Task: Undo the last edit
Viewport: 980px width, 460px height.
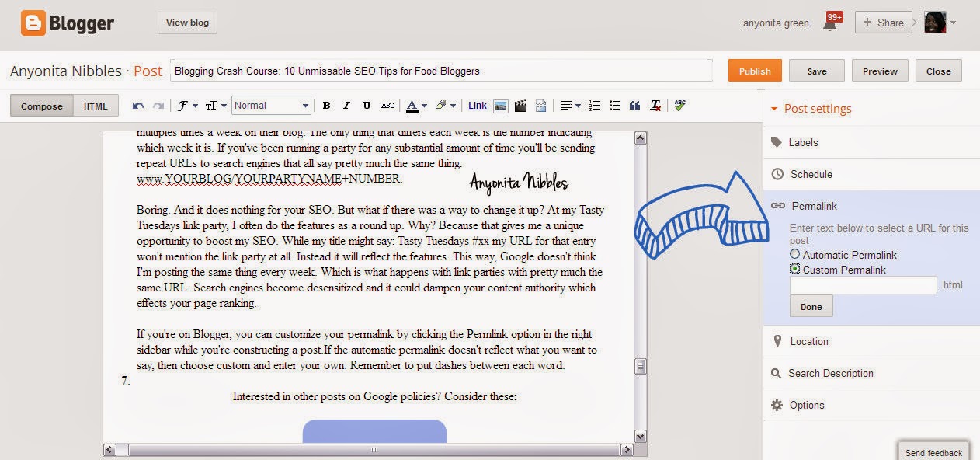Action: [x=138, y=106]
